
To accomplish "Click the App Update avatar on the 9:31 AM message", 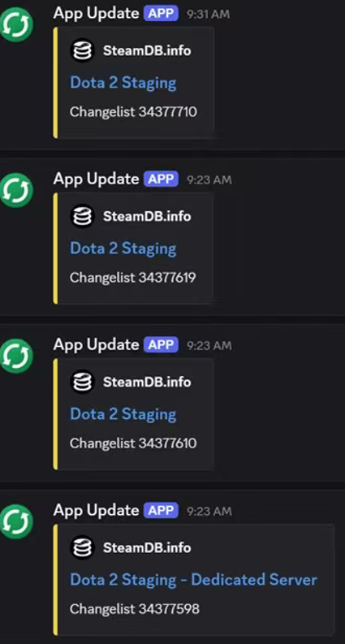I will 15,24.
